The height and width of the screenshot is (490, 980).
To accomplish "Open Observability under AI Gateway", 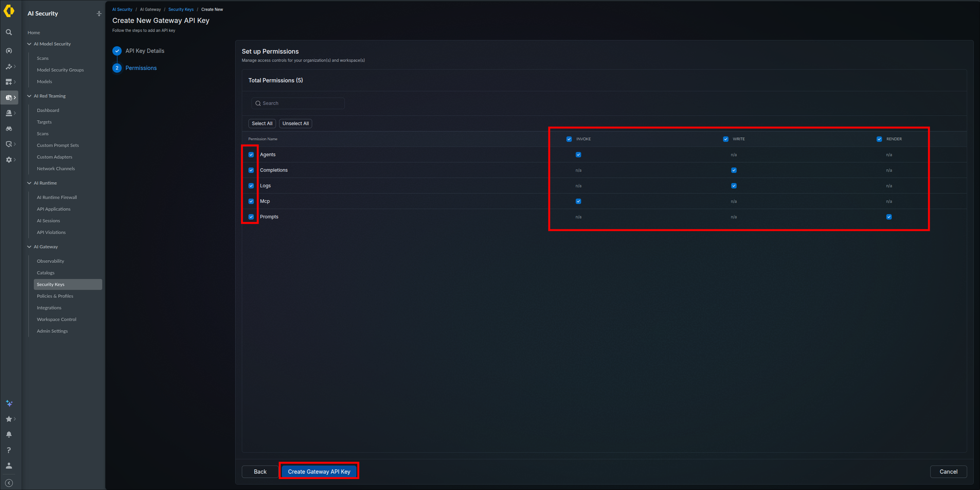I will [x=50, y=261].
